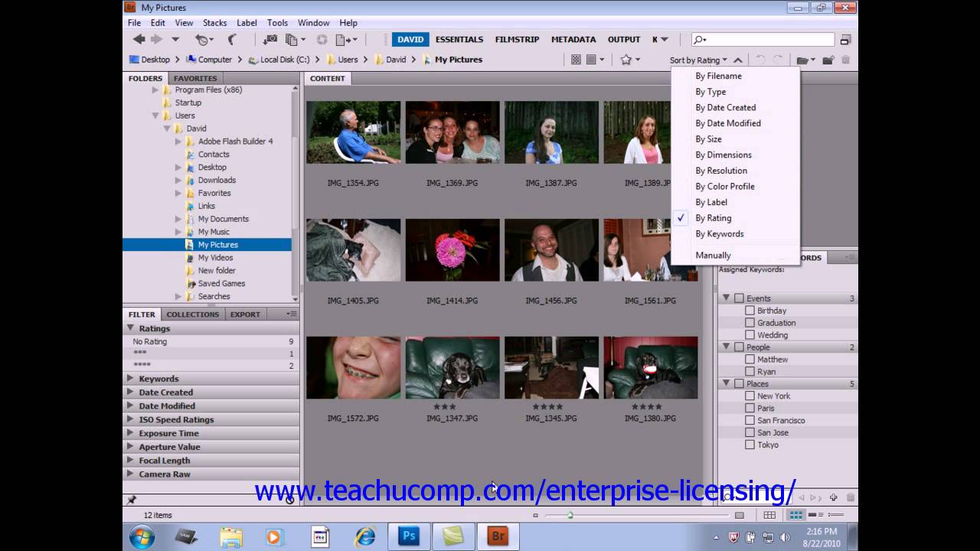The image size is (980, 551).
Task: Click the lock grid view icon
Action: pos(769,515)
